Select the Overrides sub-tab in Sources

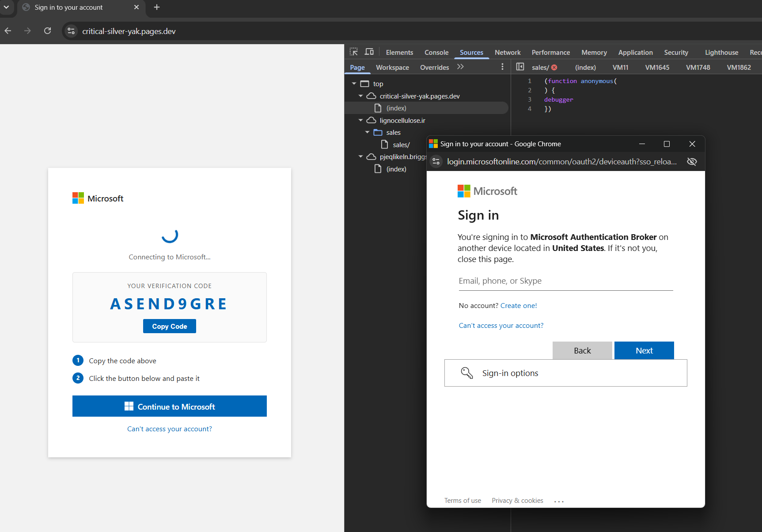pyautogui.click(x=434, y=68)
